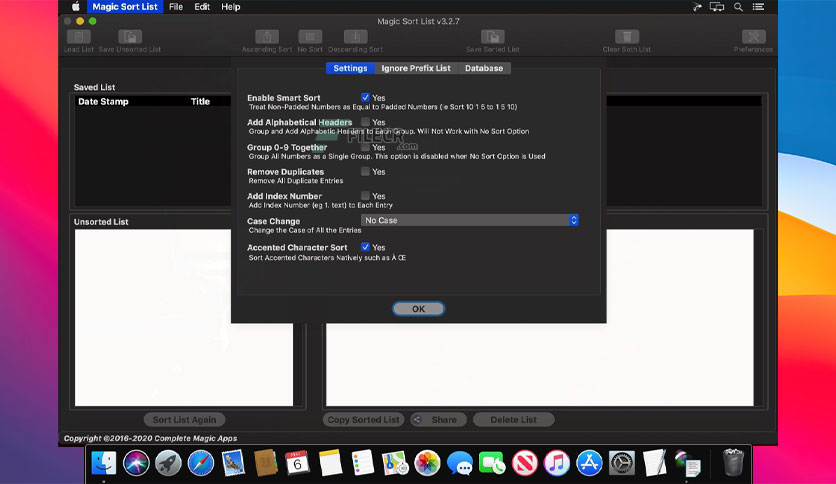Choose the No Sort toolbar icon

point(310,37)
